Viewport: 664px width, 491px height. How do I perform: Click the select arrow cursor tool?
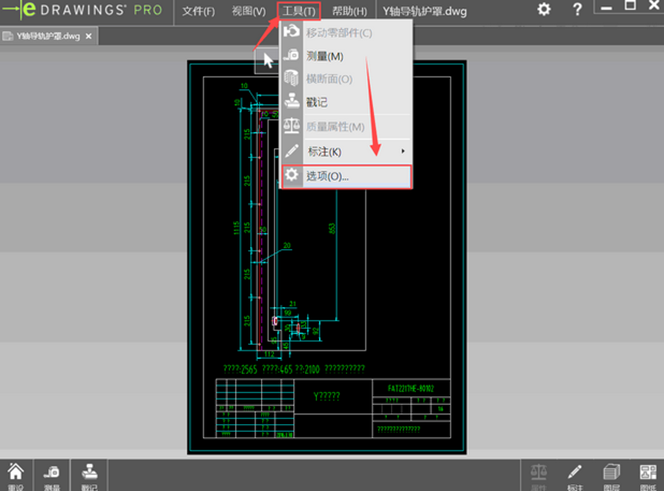(x=267, y=60)
